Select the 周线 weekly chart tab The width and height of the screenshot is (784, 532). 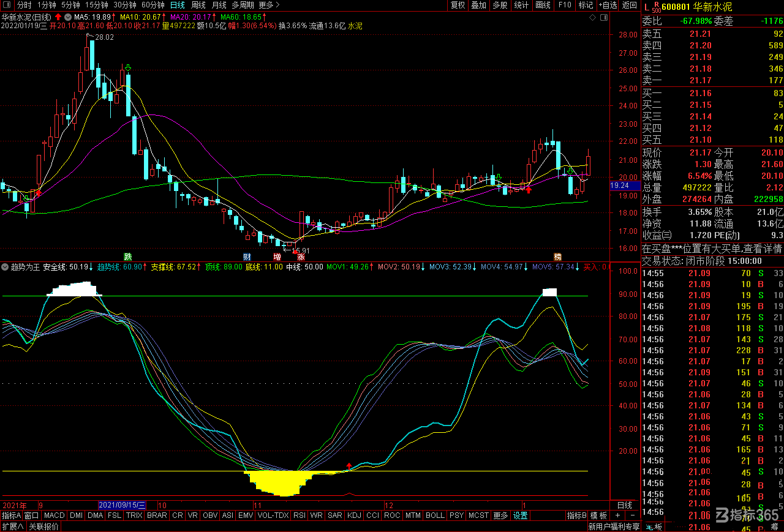[x=198, y=5]
